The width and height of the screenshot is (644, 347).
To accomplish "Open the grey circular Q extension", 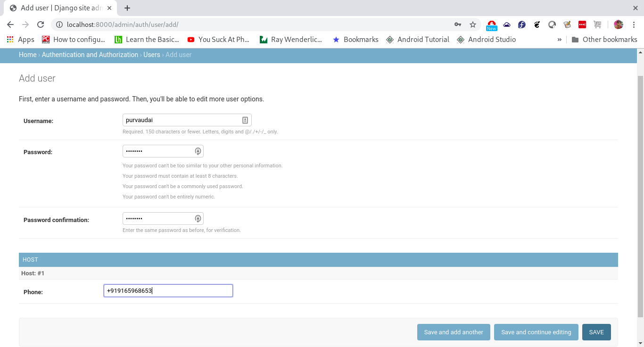I will point(552,25).
